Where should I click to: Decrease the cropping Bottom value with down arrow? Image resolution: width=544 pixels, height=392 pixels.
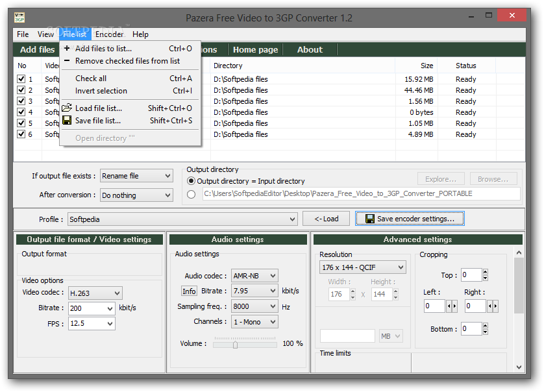(486, 332)
